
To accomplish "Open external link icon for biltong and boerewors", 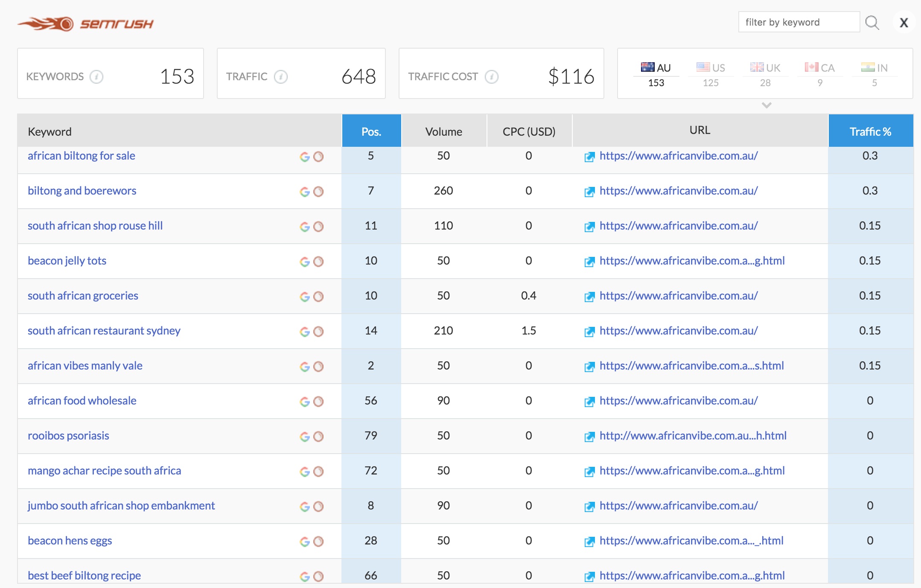I will pyautogui.click(x=589, y=192).
